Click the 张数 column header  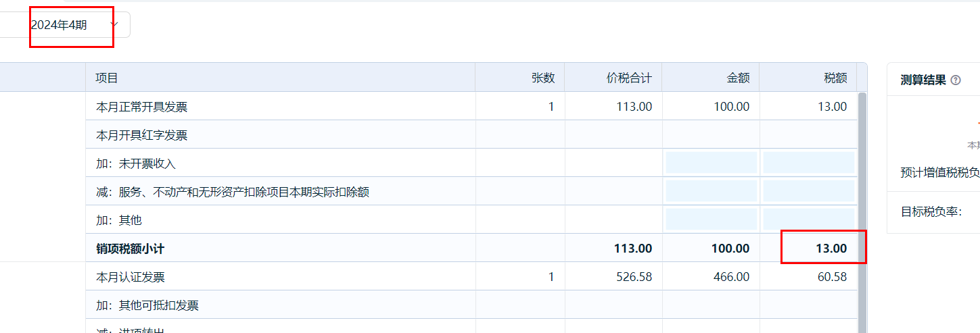542,78
